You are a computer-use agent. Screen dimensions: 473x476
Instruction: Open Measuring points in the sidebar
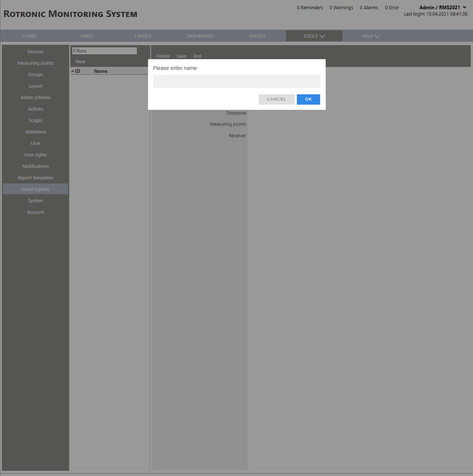[36, 63]
